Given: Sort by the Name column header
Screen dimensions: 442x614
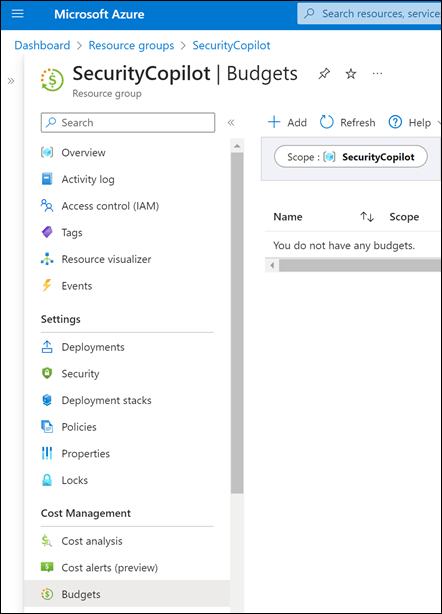Looking at the screenshot, I should [x=288, y=217].
